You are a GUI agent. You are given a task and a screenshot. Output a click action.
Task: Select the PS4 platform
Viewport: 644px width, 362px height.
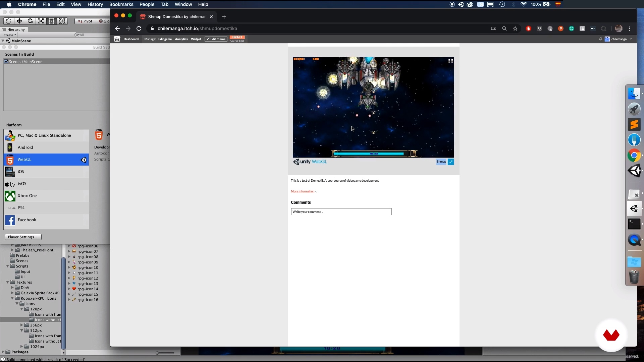coord(46,208)
